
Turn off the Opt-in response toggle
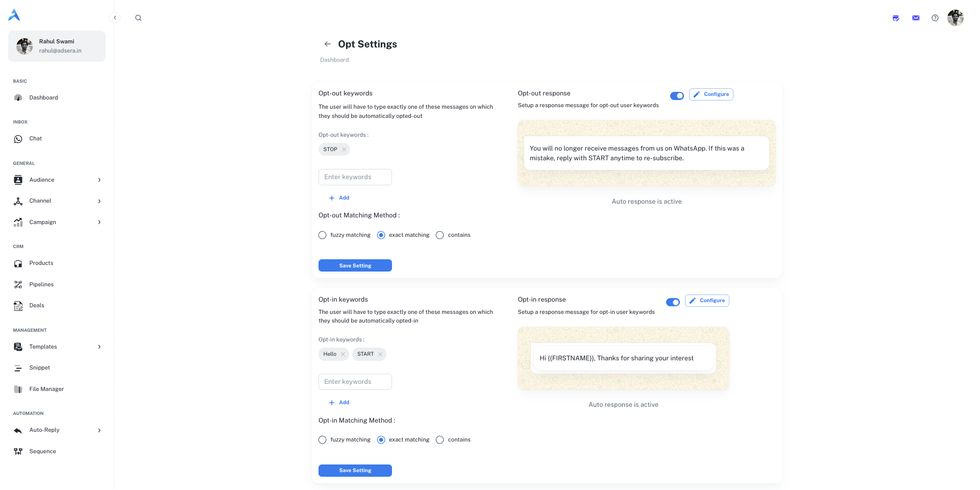673,302
